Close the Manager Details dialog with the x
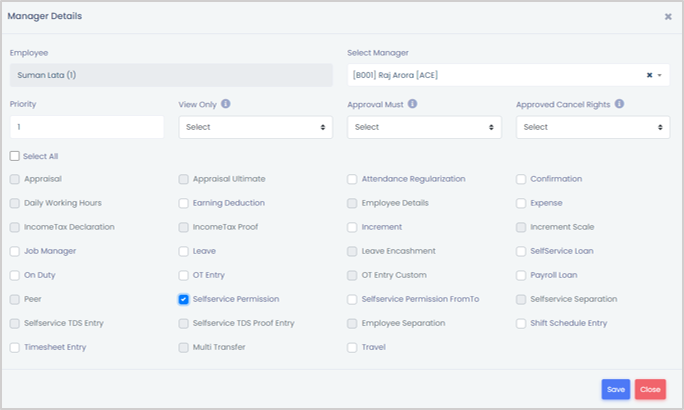The width and height of the screenshot is (684, 410). coord(668,17)
